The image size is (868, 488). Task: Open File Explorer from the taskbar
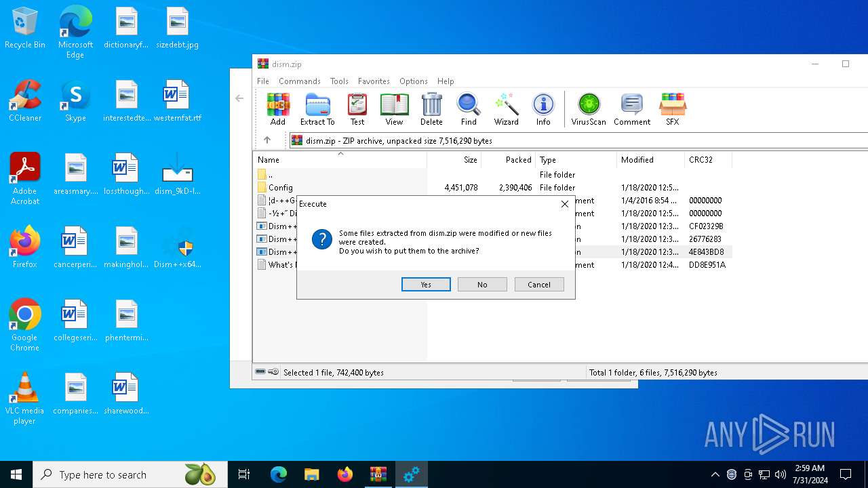tap(311, 474)
